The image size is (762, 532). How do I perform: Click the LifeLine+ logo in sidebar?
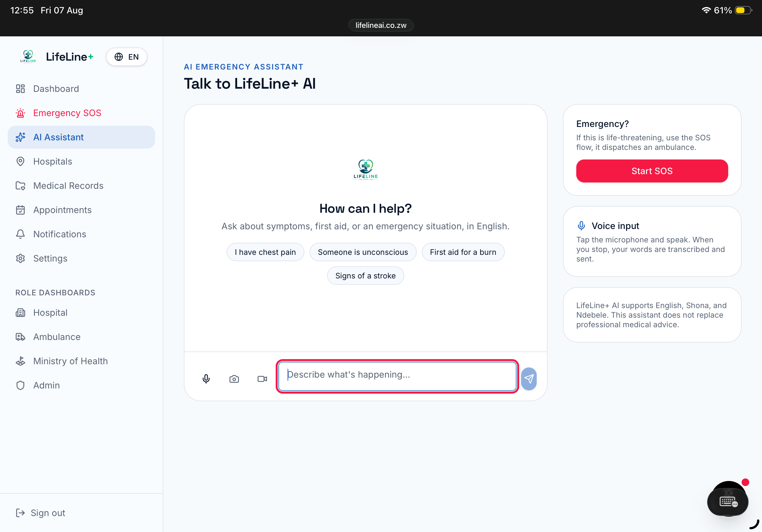[x=28, y=57]
